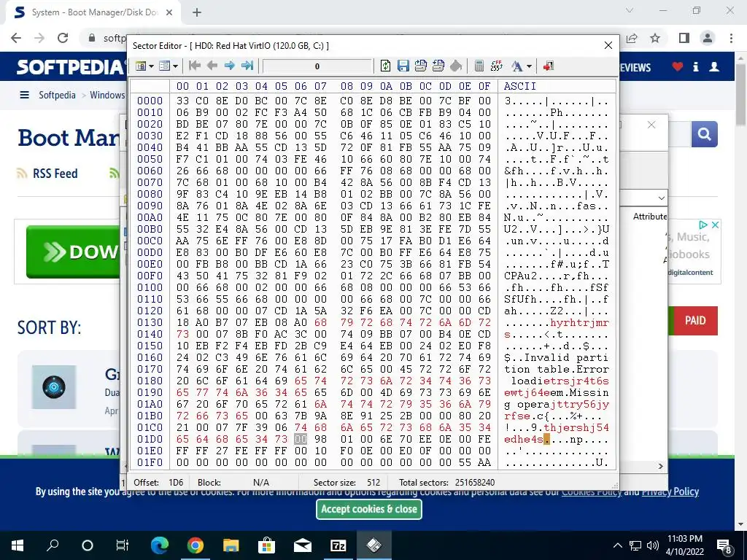Click the Softpedia search magnifier button
Viewport: 747px width, 560px height.
[x=704, y=134]
